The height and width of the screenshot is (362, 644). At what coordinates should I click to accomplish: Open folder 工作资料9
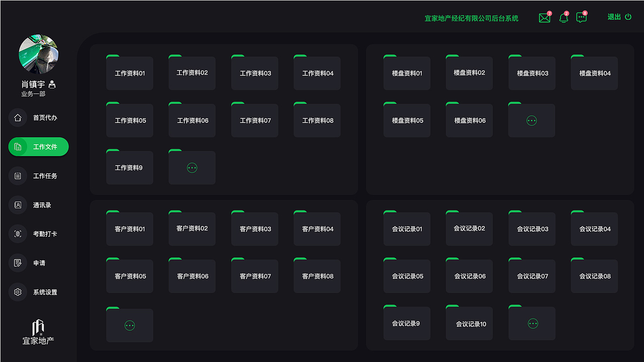tap(129, 167)
